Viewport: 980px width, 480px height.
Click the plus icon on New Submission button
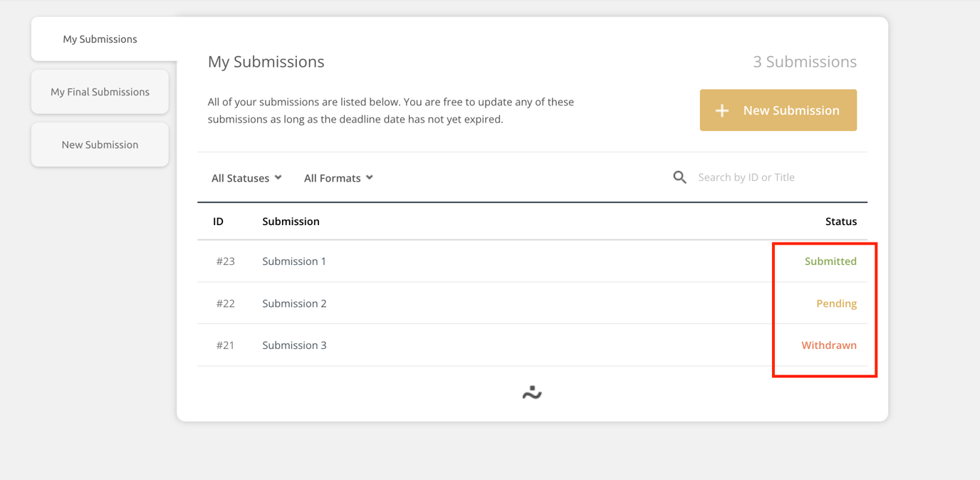[x=721, y=110]
